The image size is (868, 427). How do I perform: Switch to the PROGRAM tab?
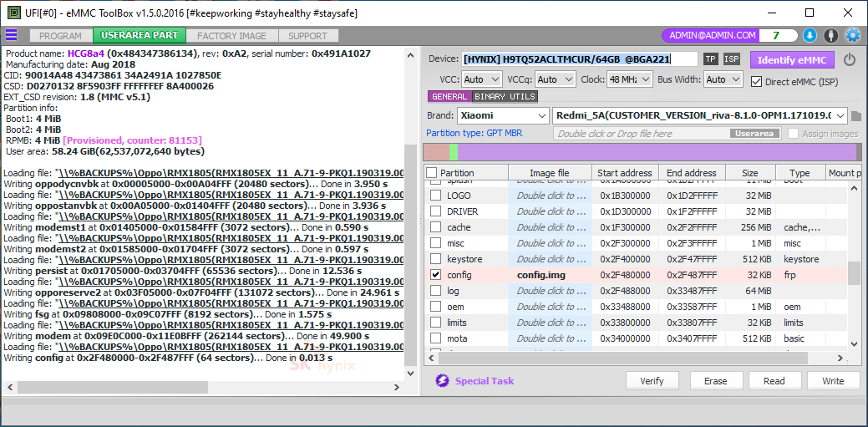60,36
